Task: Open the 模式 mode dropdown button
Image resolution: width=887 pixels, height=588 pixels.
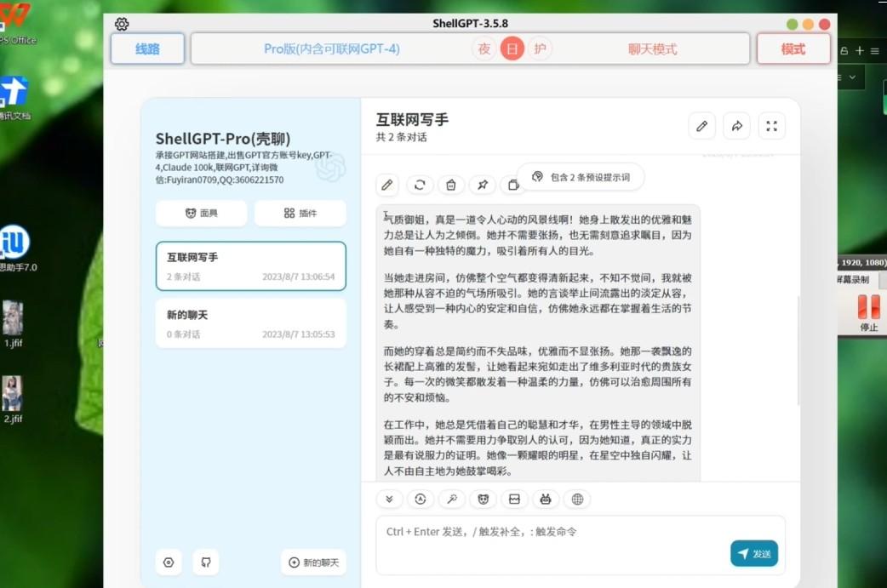Action: [793, 49]
